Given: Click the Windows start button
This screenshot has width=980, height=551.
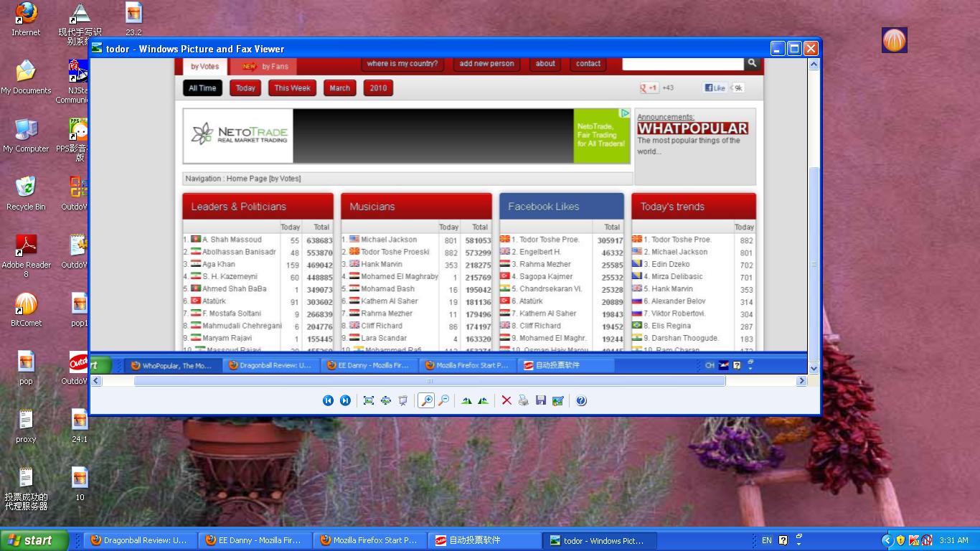Looking at the screenshot, I should point(34,540).
